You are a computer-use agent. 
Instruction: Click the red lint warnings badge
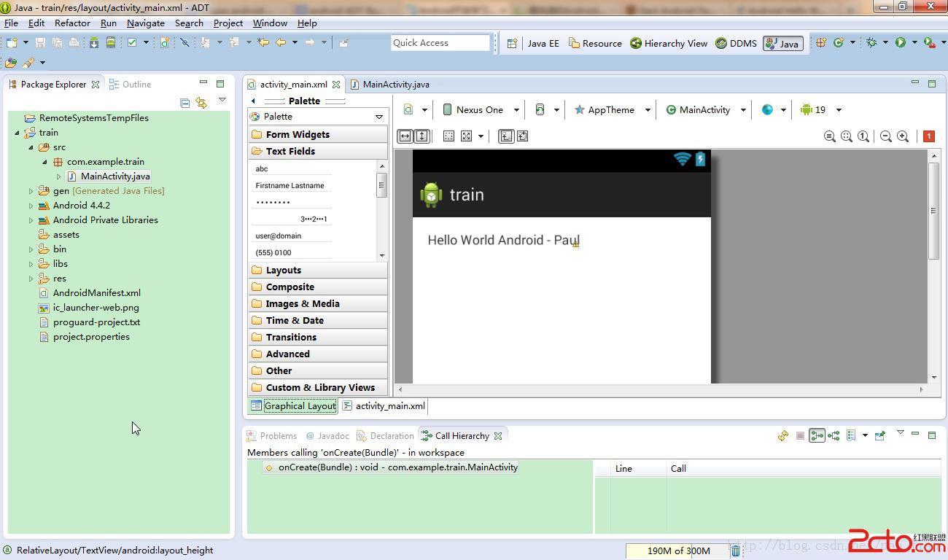[x=928, y=136]
